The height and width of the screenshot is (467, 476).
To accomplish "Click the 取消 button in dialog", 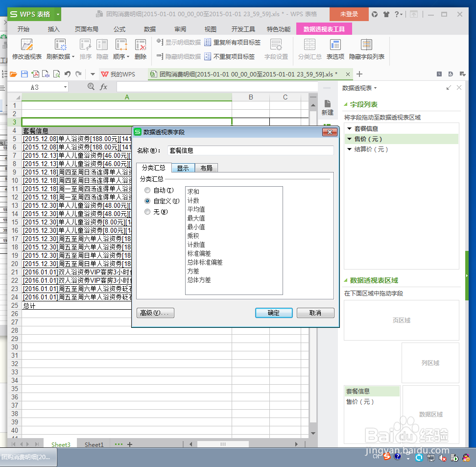I will coord(315,313).
